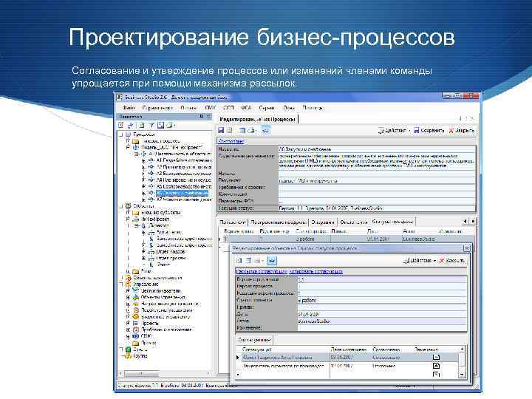532x399 pixels.
Task: Click the properties window icon in process editor toolbar
Action: coord(242,130)
